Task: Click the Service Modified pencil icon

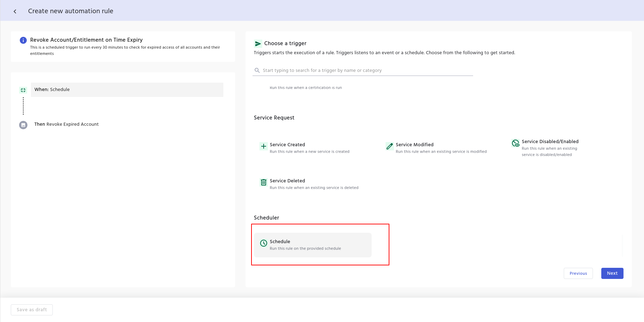Action: (389, 146)
